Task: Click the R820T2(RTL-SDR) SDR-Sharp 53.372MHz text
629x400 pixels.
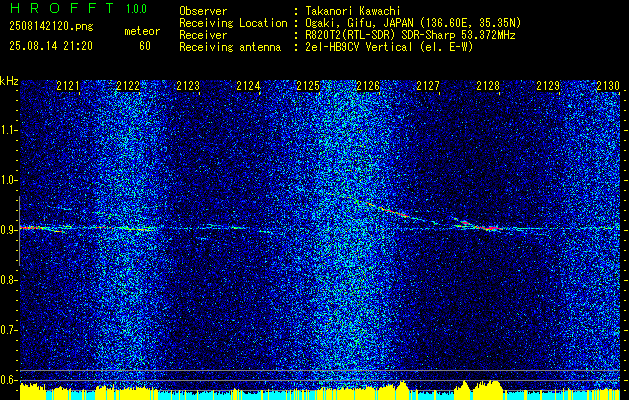Action: 410,35
